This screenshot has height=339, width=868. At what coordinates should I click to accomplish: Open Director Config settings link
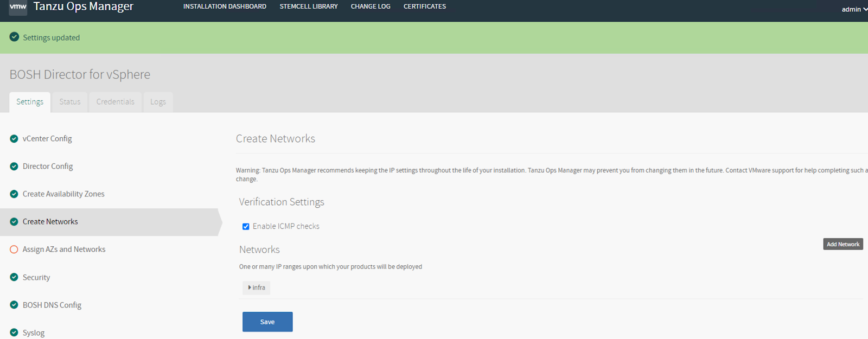(48, 167)
